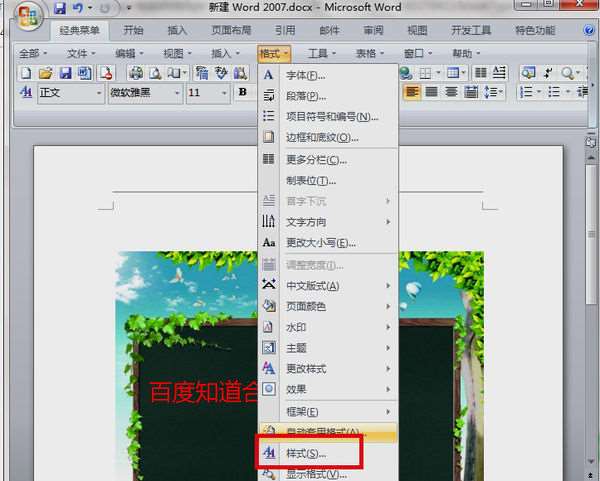This screenshot has height=481, width=600.
Task: Open the style dropdown showing 正文
Action: coord(71,93)
